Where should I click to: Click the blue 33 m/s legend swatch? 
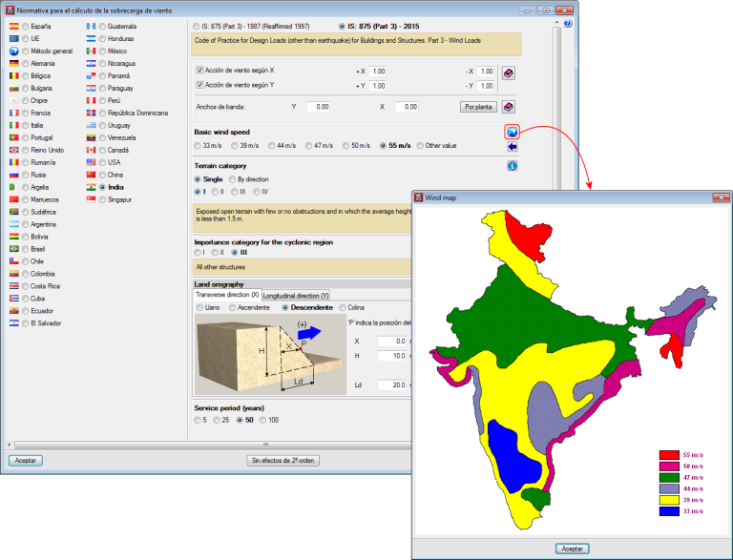coord(669,511)
